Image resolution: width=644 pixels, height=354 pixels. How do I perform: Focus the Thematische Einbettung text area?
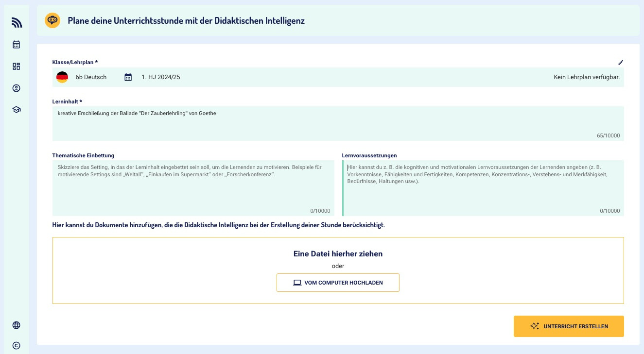[x=193, y=188]
